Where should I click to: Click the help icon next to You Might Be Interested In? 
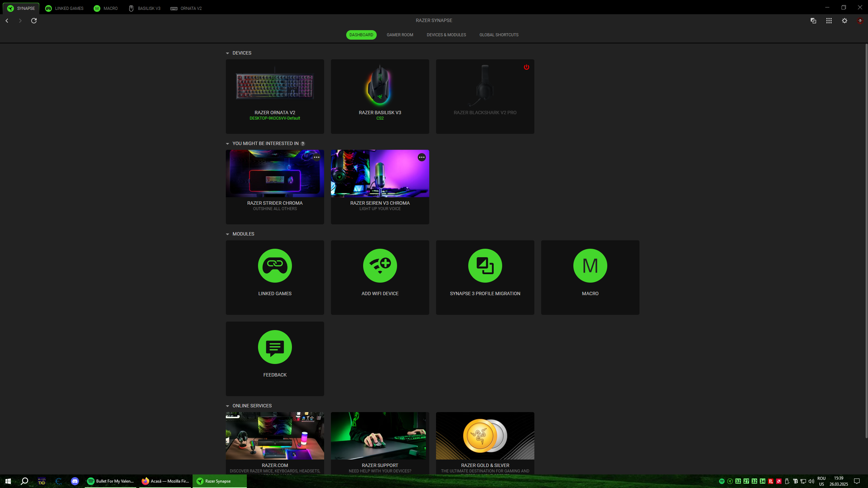[303, 144]
